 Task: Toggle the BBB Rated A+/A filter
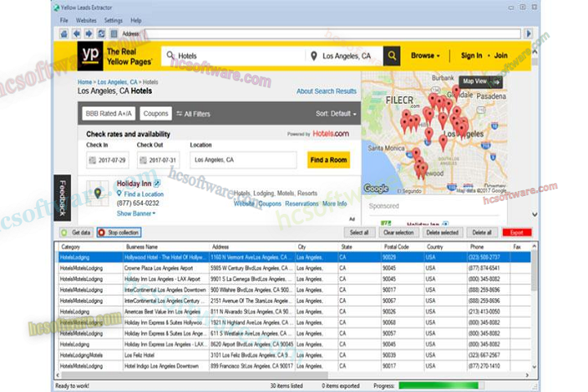coord(109,114)
